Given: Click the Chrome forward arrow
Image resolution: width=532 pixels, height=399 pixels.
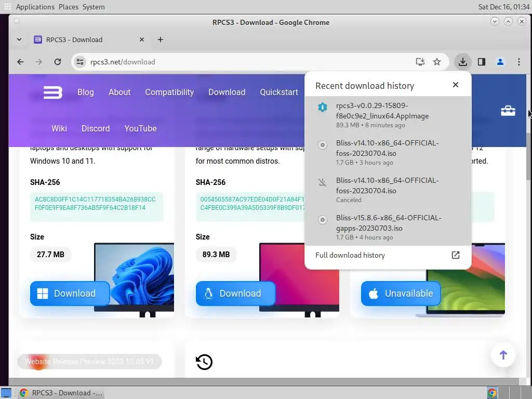Looking at the screenshot, I should pos(38,62).
